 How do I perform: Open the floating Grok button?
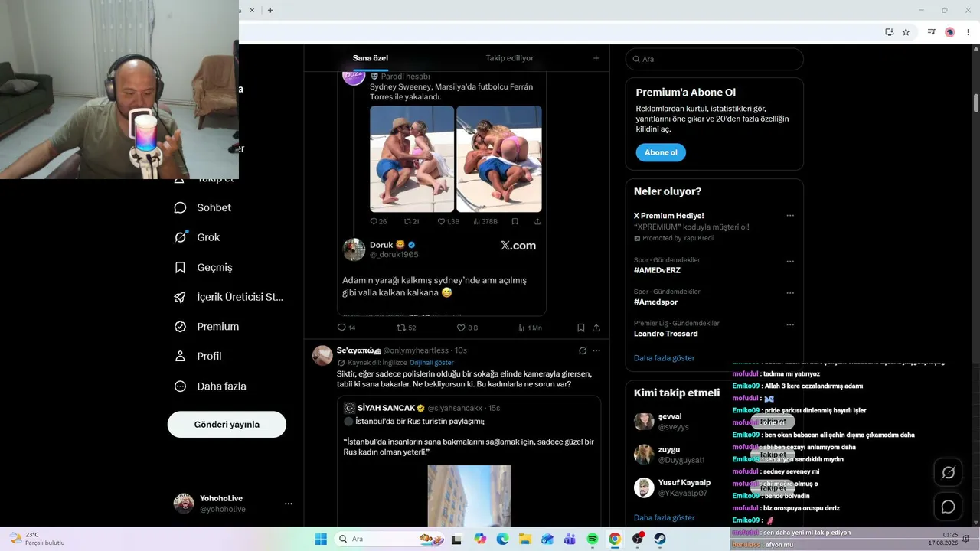pos(948,473)
